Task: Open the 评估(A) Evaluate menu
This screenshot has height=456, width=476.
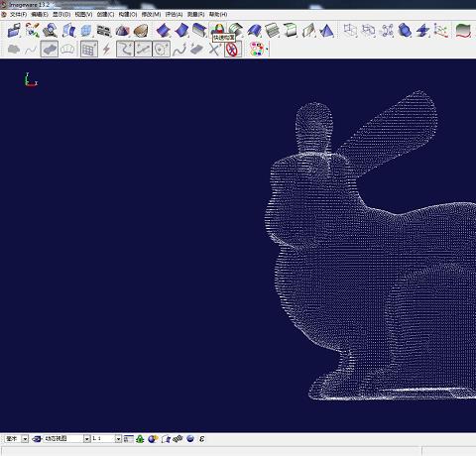Action: pyautogui.click(x=174, y=15)
